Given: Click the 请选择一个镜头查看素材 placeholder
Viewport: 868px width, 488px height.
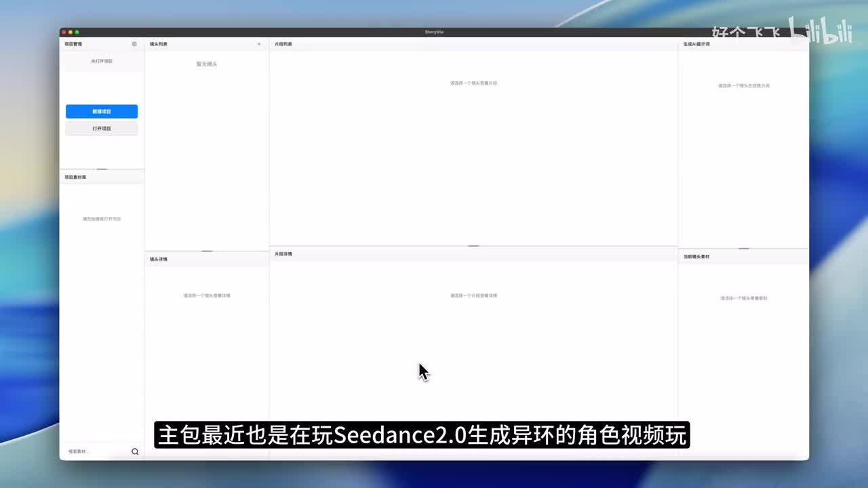Looking at the screenshot, I should pyautogui.click(x=744, y=298).
